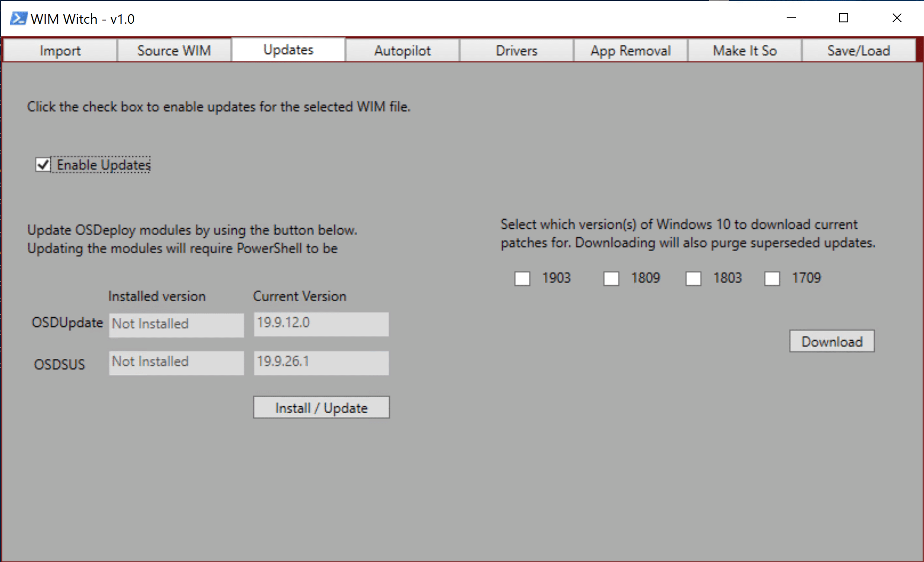Click the OSDSUS current version 19.9.26.1 field
The height and width of the screenshot is (562, 924).
pyautogui.click(x=321, y=363)
